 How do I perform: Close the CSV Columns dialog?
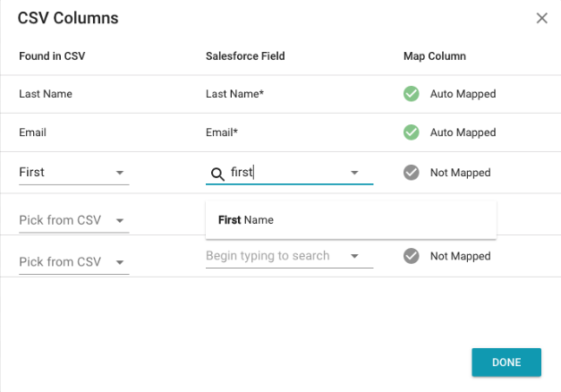(x=541, y=18)
